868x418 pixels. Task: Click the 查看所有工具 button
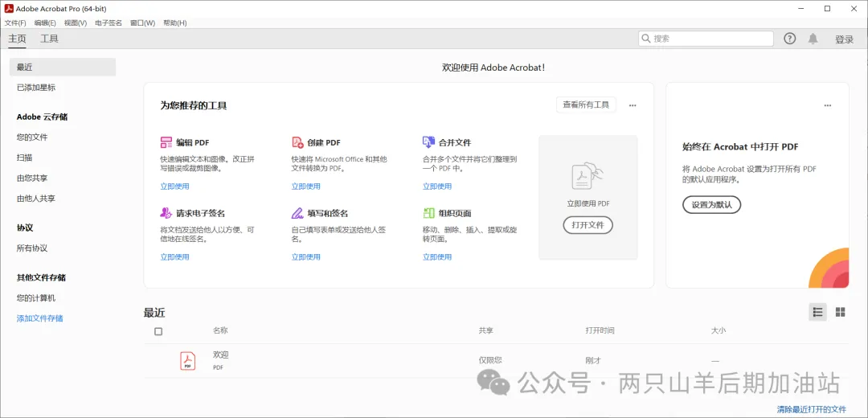pos(586,104)
